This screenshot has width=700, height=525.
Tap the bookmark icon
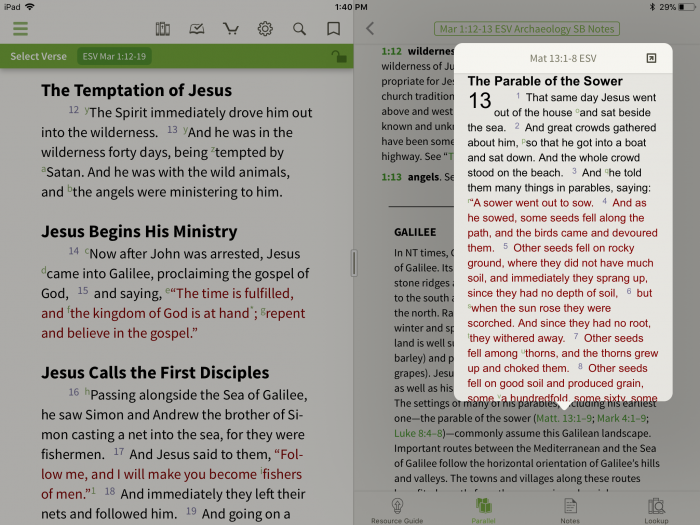[x=333, y=29]
